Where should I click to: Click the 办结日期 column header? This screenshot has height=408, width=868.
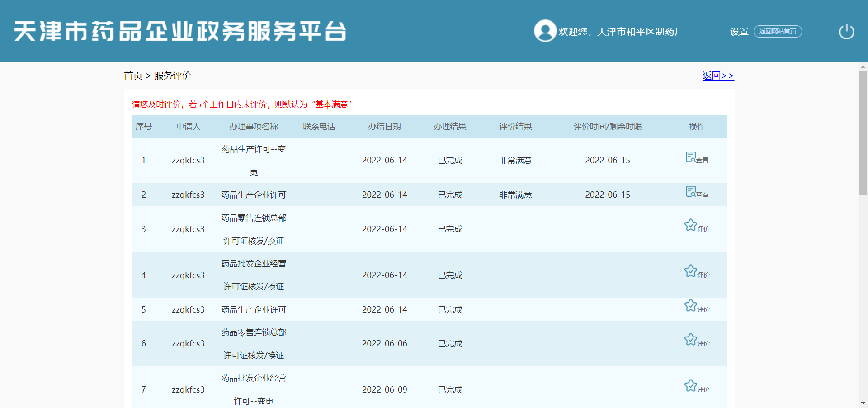point(384,127)
